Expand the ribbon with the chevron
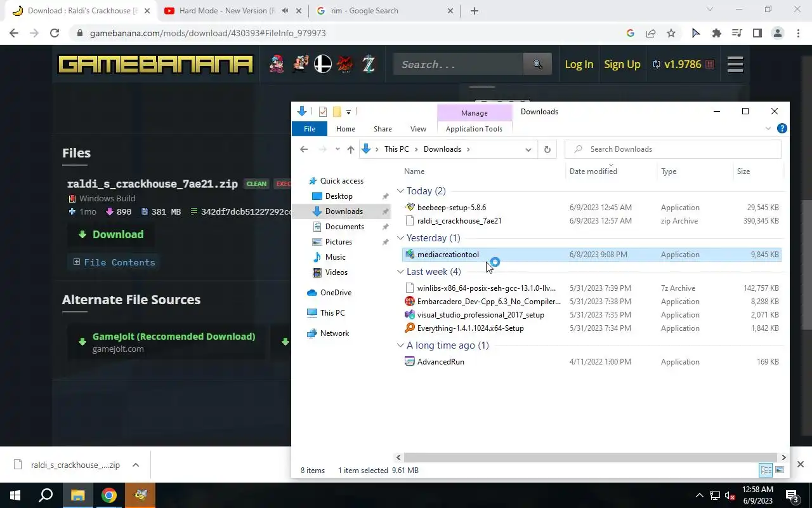 coord(768,128)
